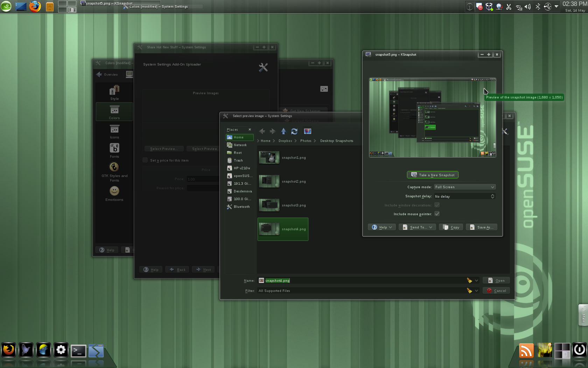
Task: Click Save As button in KSnapshot
Action: pos(482,227)
